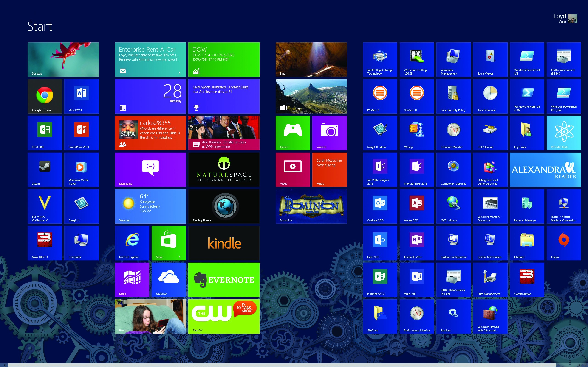Open the Evernote tile
This screenshot has width=588, height=367.
[224, 280]
